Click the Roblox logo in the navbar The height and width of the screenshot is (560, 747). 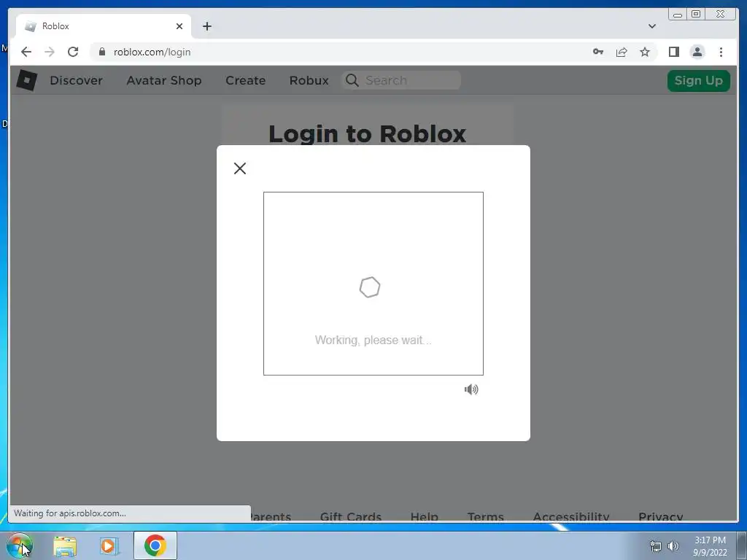(27, 80)
